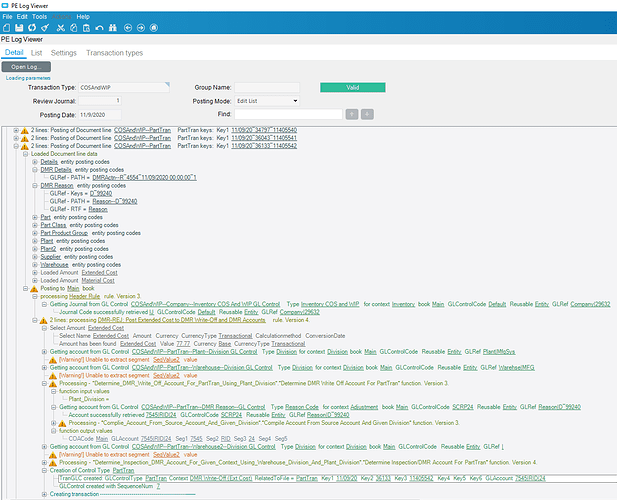Click the Cut scissors icon
Screen dimensions: 617x500
tap(61, 28)
